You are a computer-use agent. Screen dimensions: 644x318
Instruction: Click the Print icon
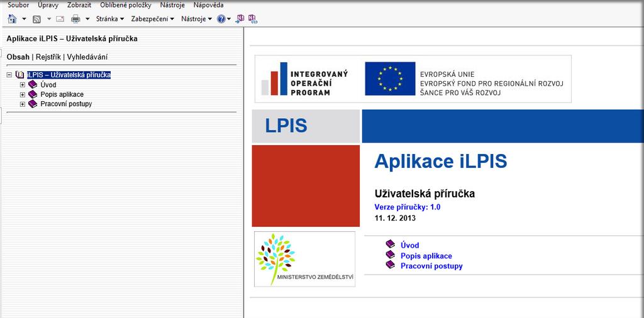tap(75, 19)
